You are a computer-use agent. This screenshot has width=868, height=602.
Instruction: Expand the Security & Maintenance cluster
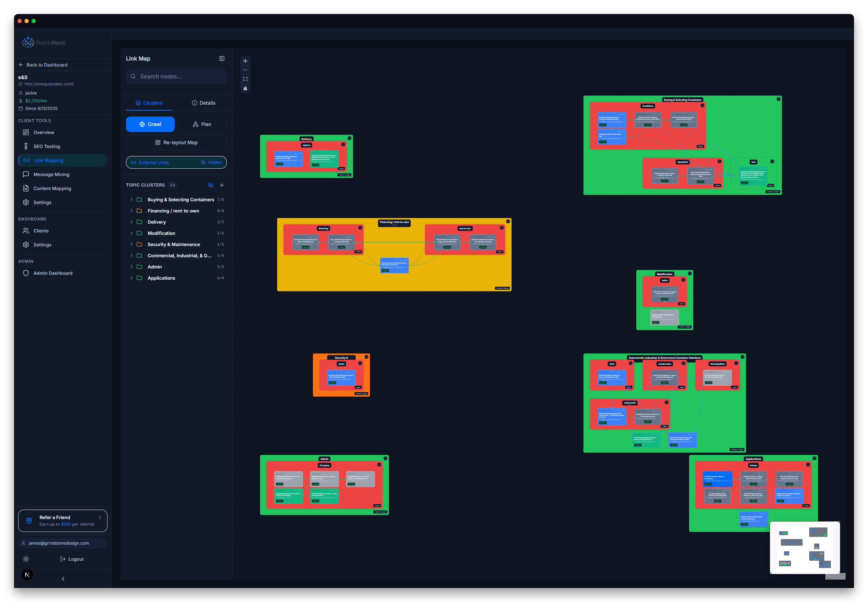pos(131,244)
